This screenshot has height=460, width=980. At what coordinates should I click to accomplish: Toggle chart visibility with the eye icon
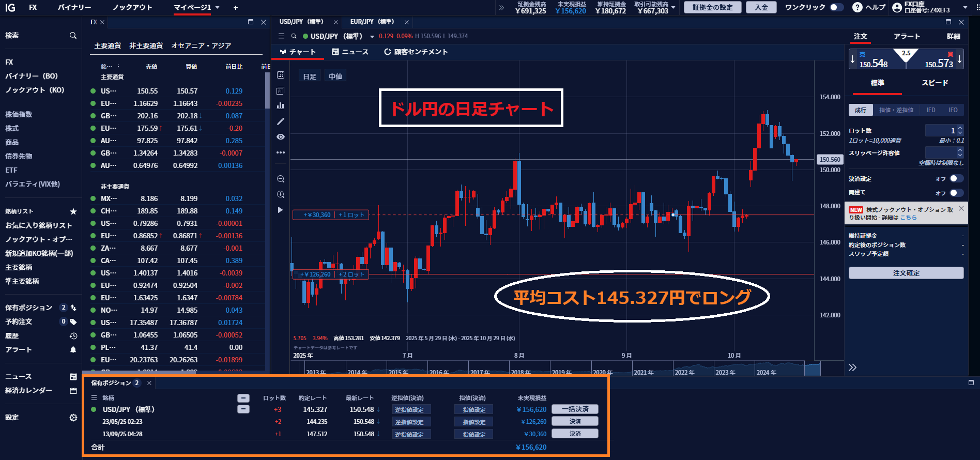click(x=281, y=137)
